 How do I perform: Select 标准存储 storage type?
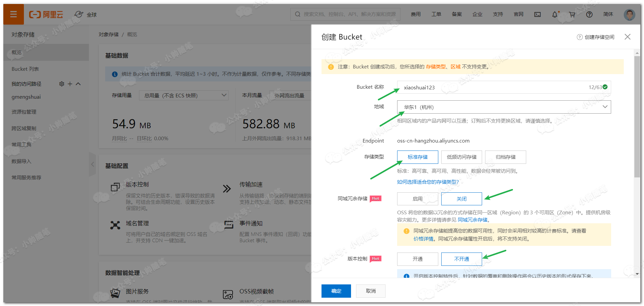coord(417,157)
